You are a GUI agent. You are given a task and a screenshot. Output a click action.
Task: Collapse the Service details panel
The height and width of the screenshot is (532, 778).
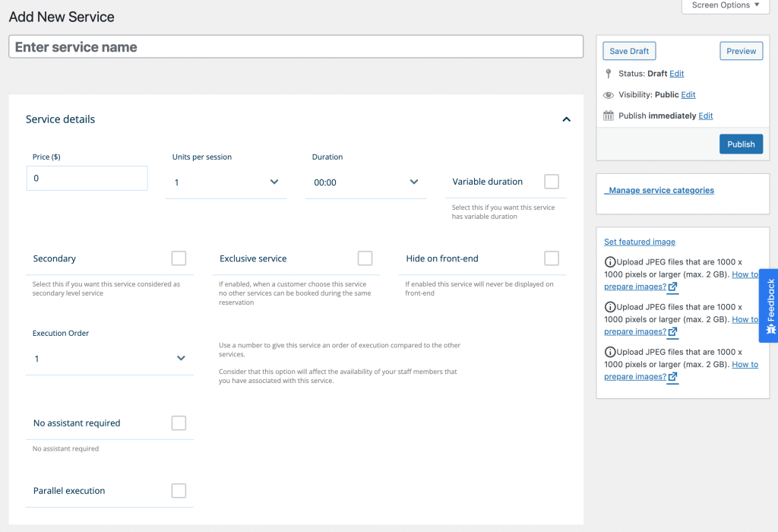click(566, 119)
